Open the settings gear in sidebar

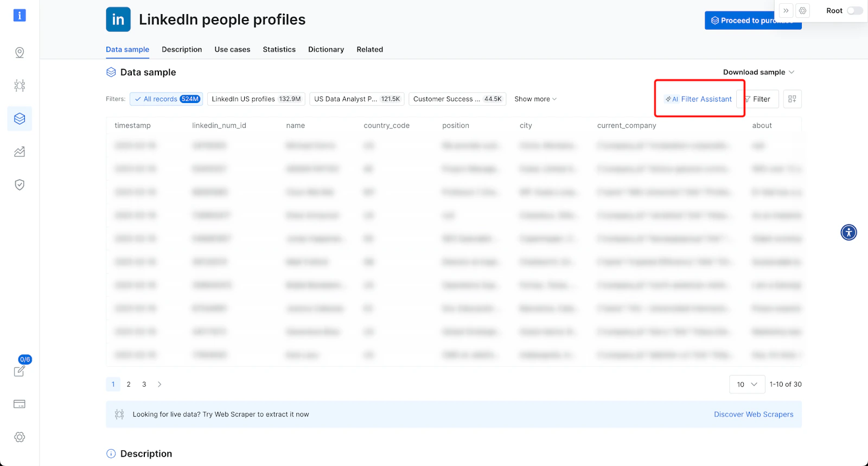tap(20, 437)
